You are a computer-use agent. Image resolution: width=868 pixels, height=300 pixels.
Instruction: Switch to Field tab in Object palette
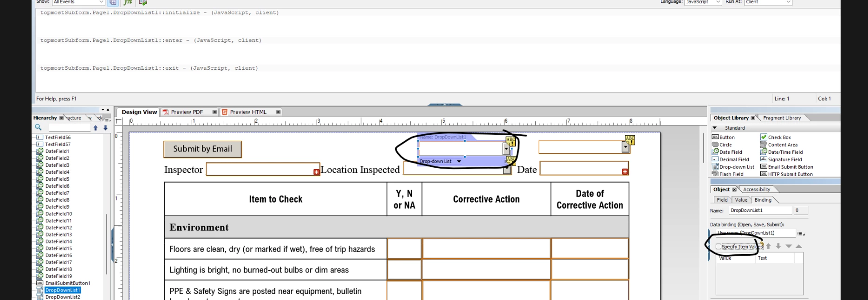coord(722,200)
